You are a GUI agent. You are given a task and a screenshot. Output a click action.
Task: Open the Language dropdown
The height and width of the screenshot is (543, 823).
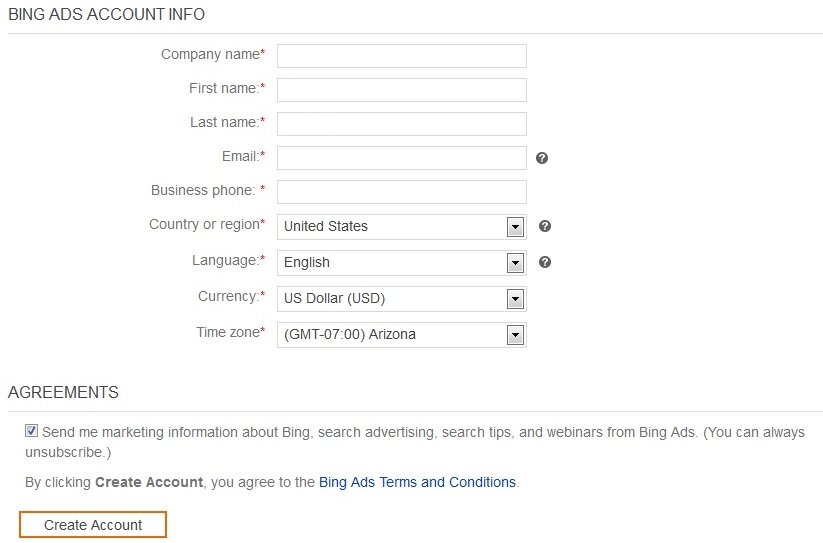[x=402, y=263]
